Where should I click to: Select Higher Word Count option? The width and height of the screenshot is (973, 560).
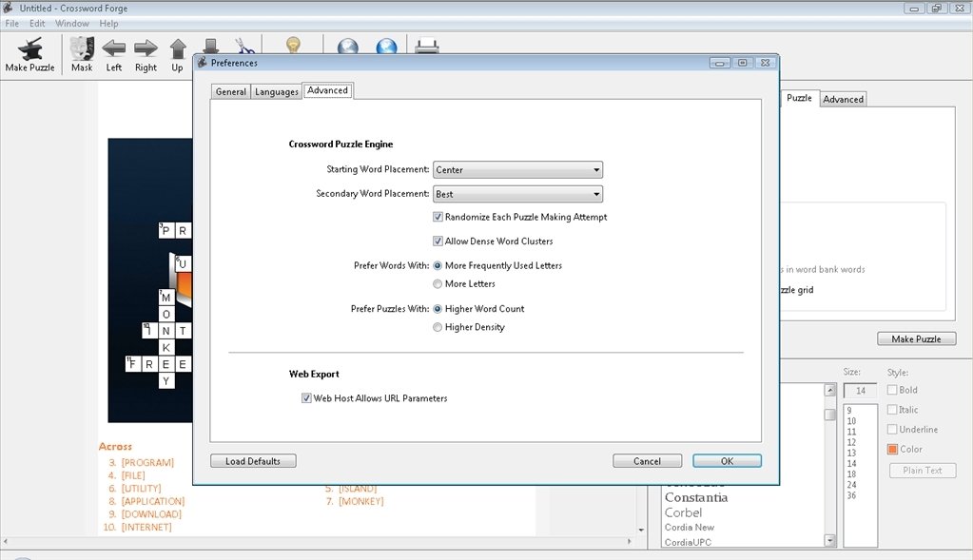(438, 309)
